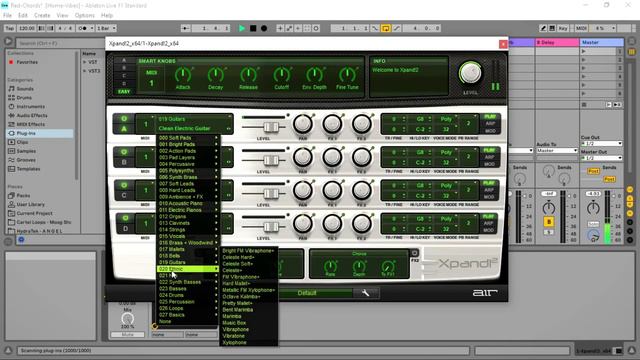This screenshot has height=360, width=640.
Task: Click Favorites in browser collections
Action: 27,62
